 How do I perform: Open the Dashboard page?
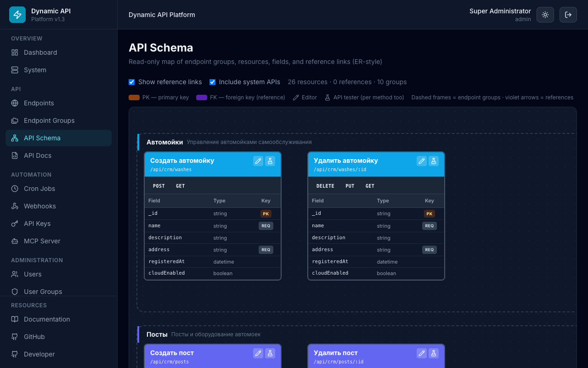coord(58,52)
